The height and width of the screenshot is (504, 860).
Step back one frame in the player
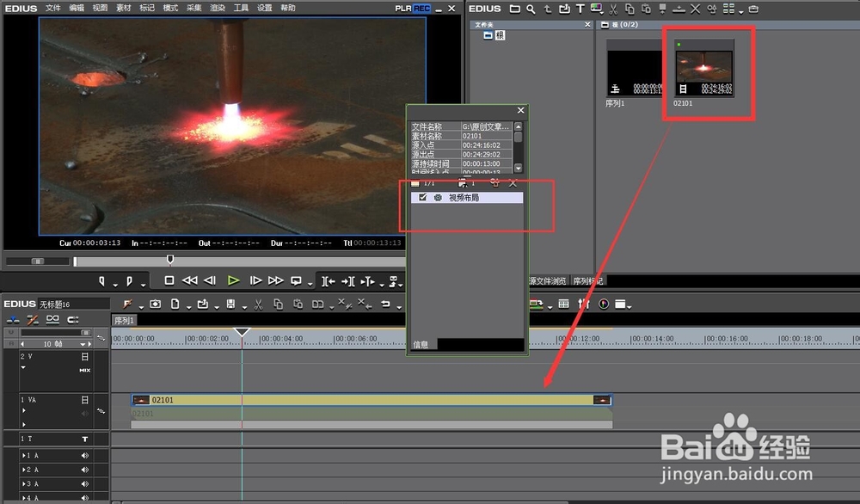pos(210,280)
